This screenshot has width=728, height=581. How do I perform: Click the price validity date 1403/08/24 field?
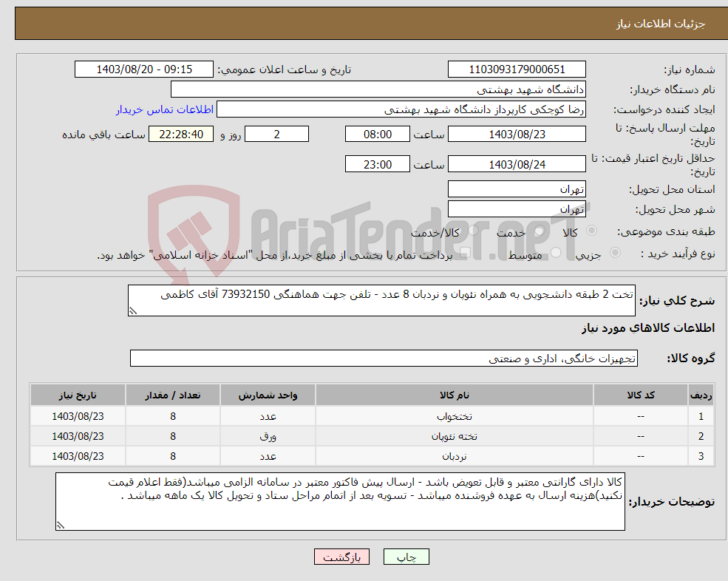(x=517, y=164)
